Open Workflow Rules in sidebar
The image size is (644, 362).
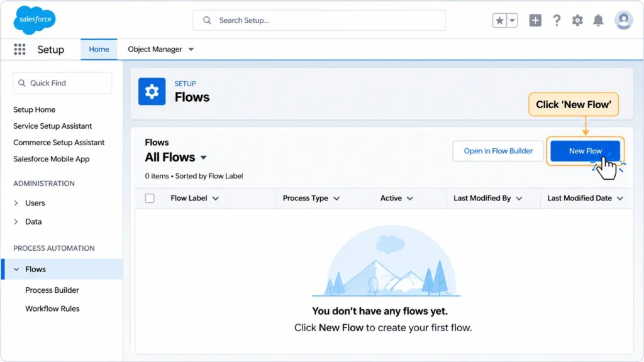tap(53, 309)
